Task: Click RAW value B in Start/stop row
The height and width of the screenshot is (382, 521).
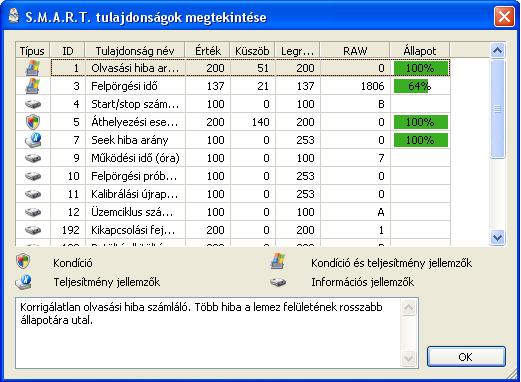Action: [381, 104]
